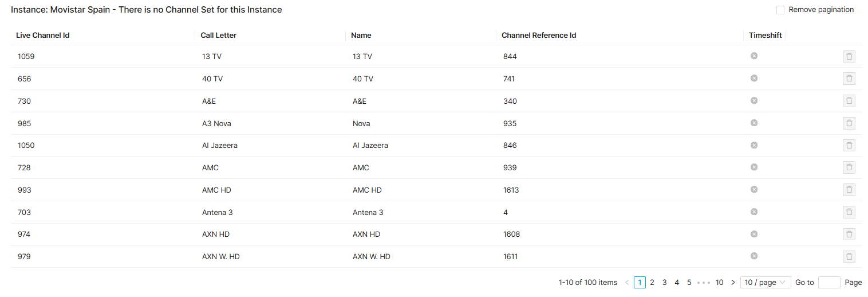Delete the AXN W. HD channel
This screenshot has width=868, height=297.
pos(849,256)
